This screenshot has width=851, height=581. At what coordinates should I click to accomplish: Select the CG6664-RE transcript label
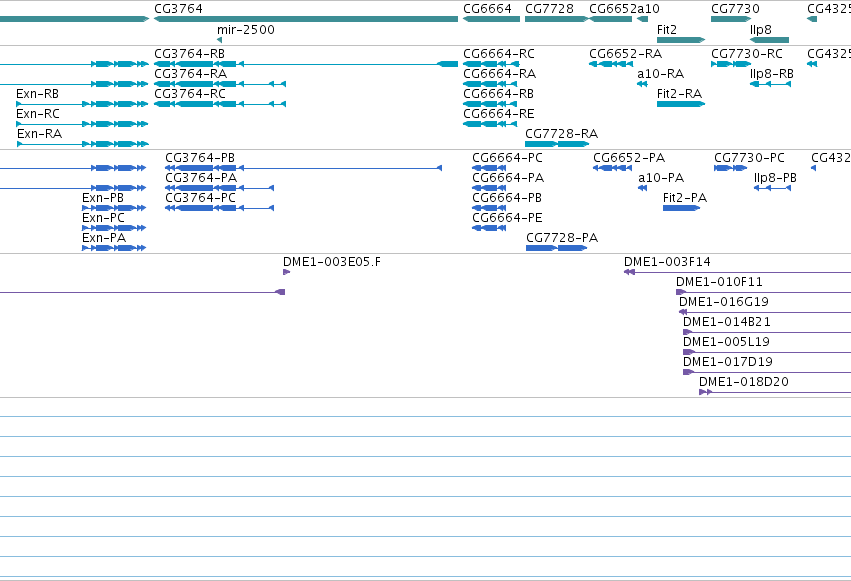click(x=499, y=114)
